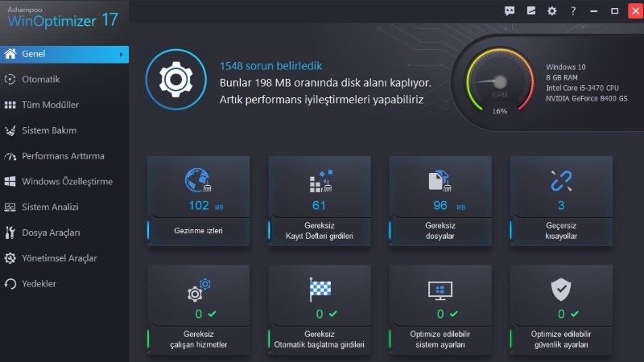This screenshot has height=362, width=644.
Task: Click the Genel house icon
Action: pos(10,54)
